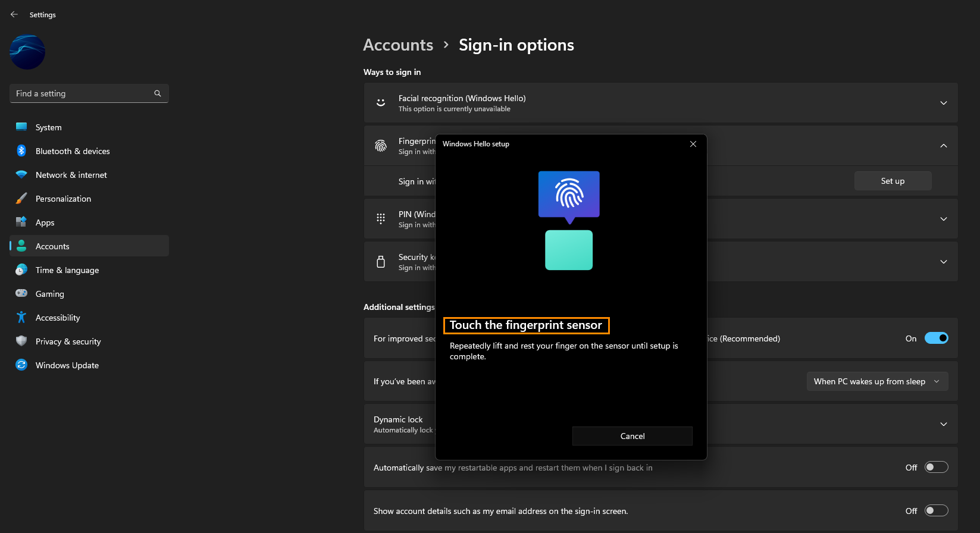Open Personalization settings

[89, 199]
